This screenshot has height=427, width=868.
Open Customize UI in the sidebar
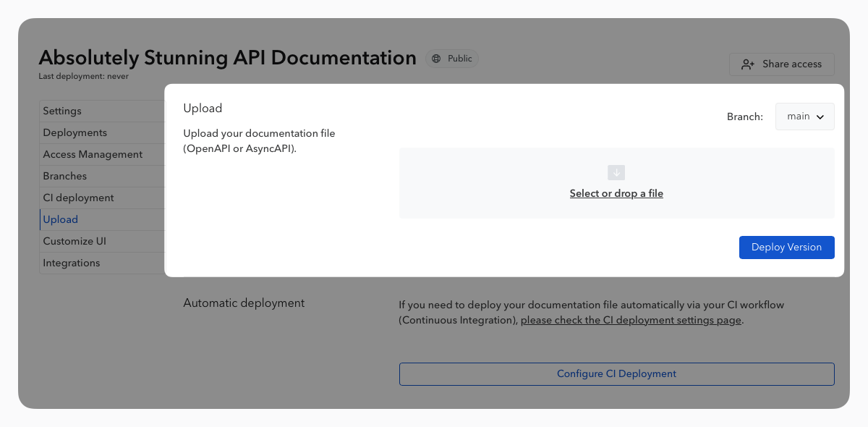click(75, 241)
